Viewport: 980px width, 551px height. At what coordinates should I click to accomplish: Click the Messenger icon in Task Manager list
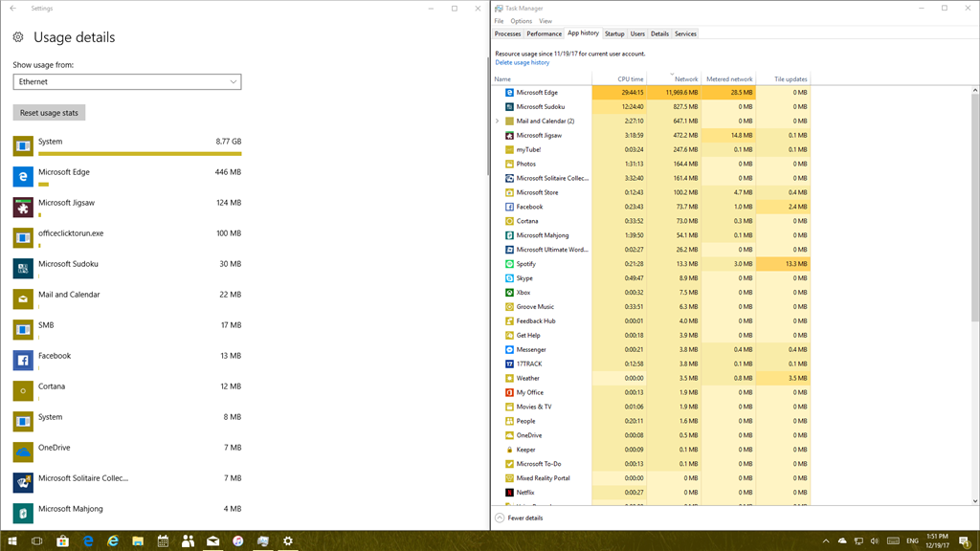click(x=509, y=350)
